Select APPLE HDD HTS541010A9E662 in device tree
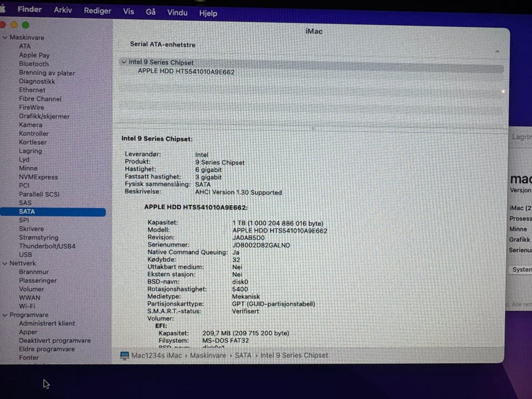Screen dimensions: 532x399 tap(186, 71)
